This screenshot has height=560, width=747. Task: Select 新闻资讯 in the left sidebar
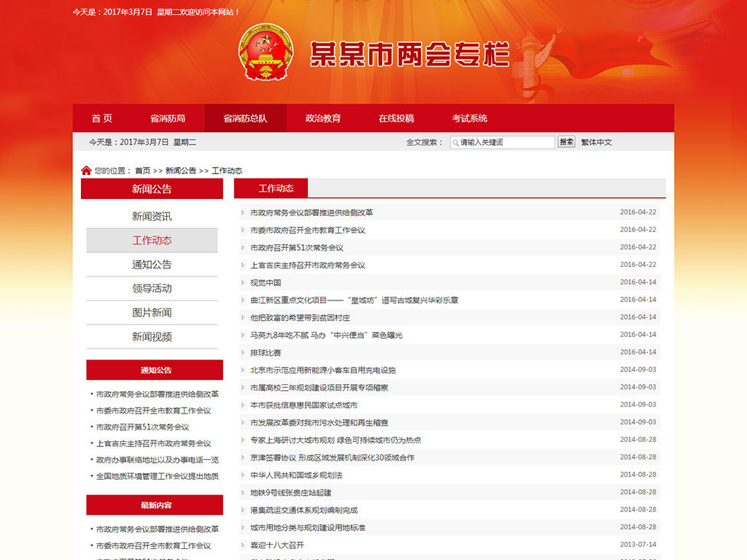pos(152,217)
